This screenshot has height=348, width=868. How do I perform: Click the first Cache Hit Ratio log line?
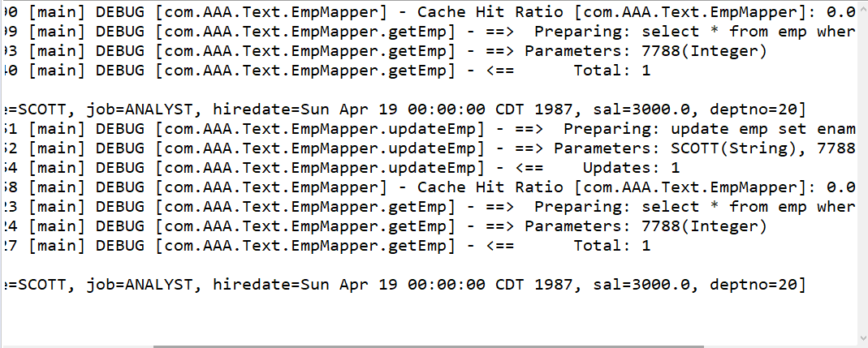(x=430, y=12)
